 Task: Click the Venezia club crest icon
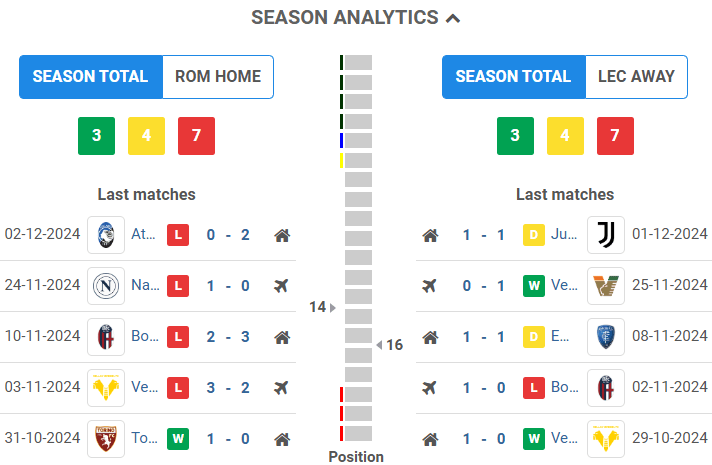click(x=605, y=286)
